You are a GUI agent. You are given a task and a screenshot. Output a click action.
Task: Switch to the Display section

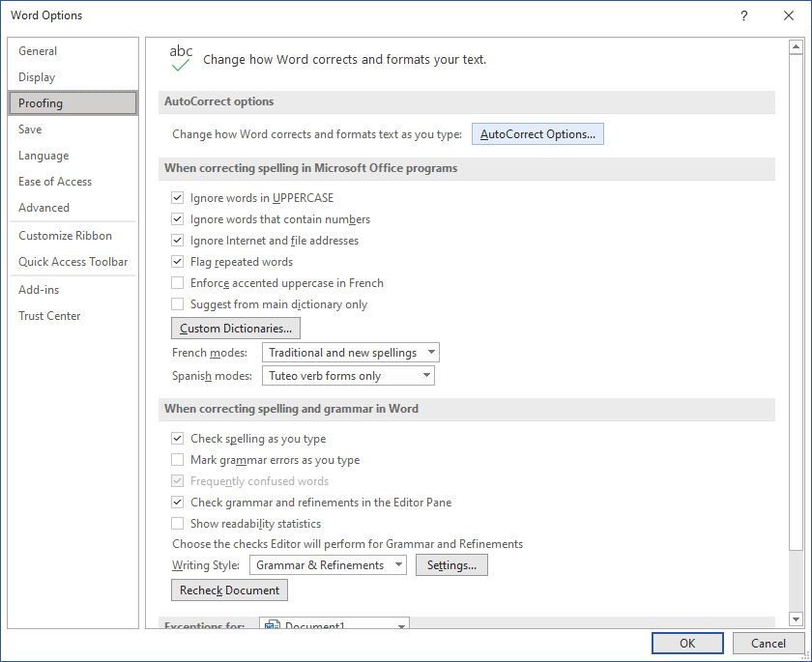click(x=37, y=76)
